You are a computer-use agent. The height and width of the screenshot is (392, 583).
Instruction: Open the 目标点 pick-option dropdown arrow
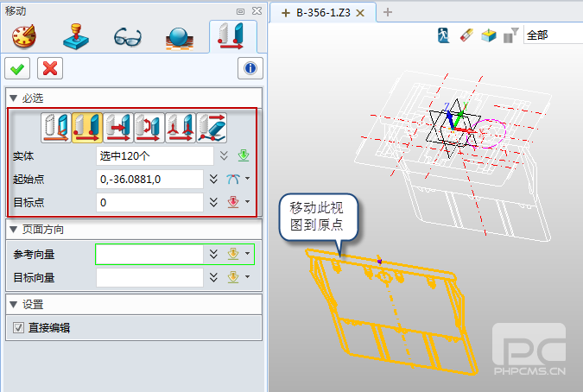[x=248, y=203]
